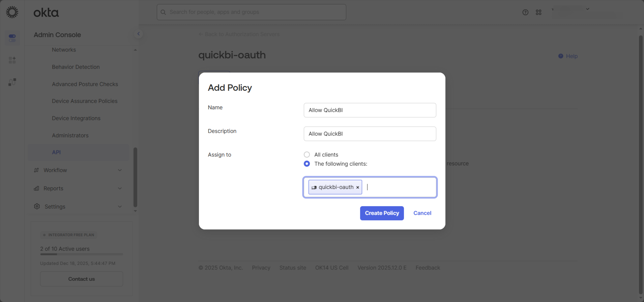Click the Okta sunburst logo icon
The image size is (644, 302).
[12, 12]
